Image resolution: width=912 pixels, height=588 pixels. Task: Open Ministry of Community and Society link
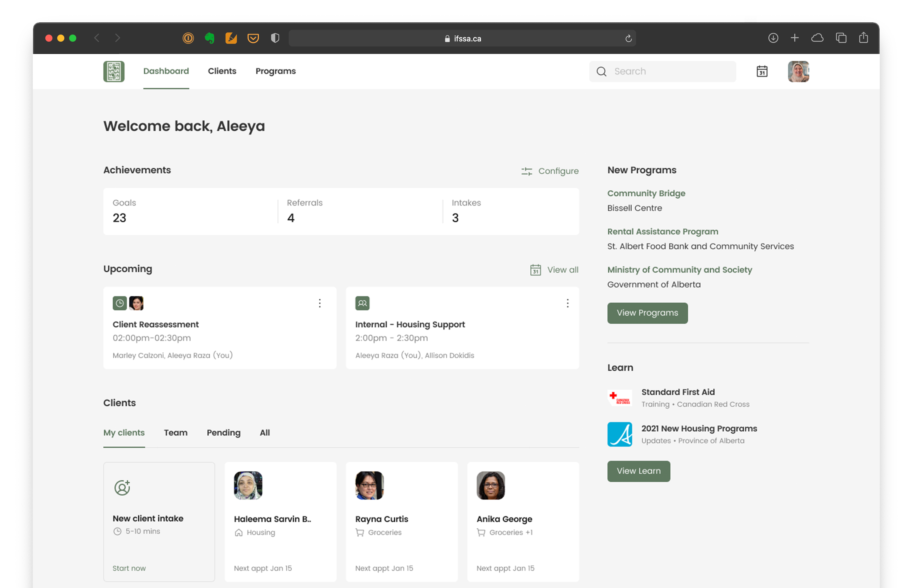679,270
